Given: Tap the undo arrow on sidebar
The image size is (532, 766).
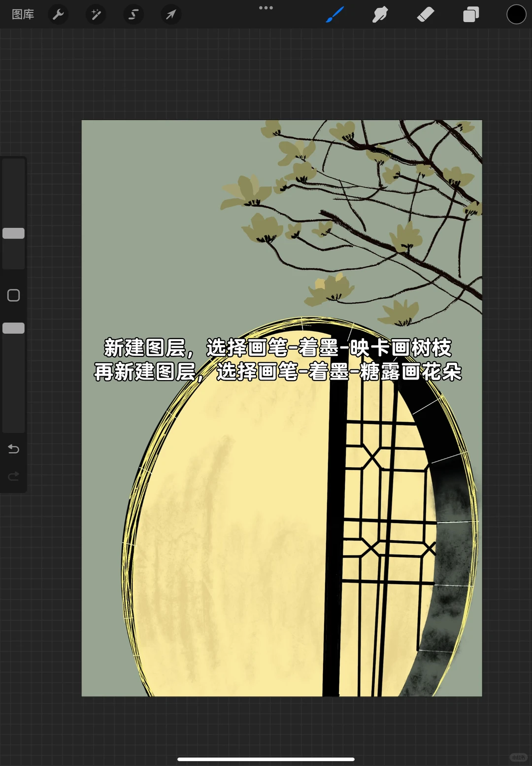Looking at the screenshot, I should (x=13, y=449).
